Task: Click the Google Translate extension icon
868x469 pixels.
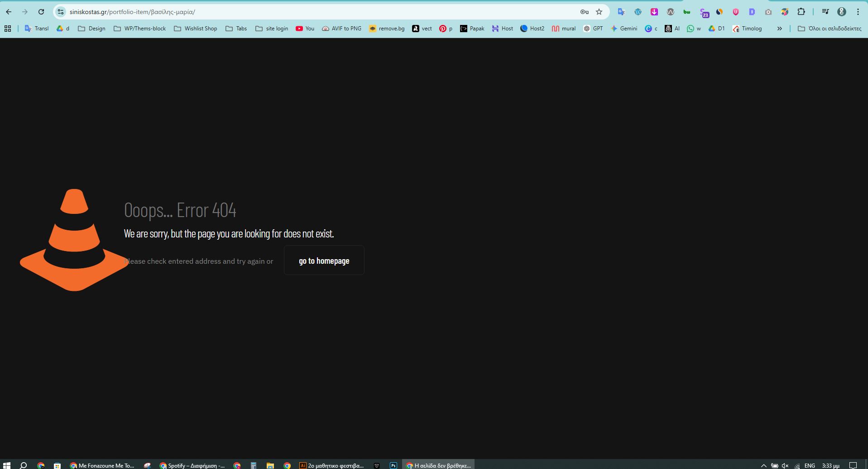Action: (621, 12)
